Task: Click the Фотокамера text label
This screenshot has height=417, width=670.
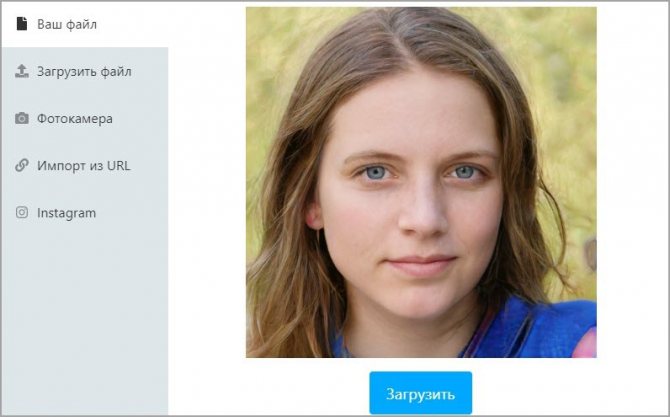Action: [75, 118]
